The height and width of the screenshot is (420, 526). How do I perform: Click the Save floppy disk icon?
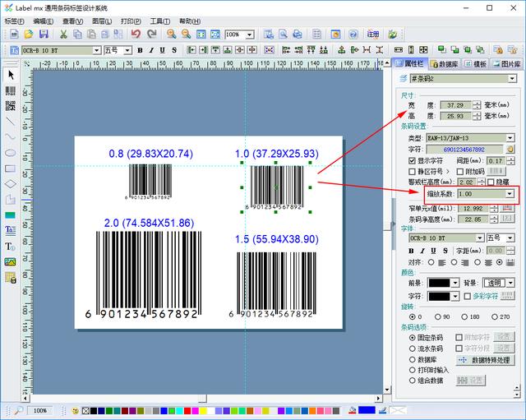(x=44, y=34)
